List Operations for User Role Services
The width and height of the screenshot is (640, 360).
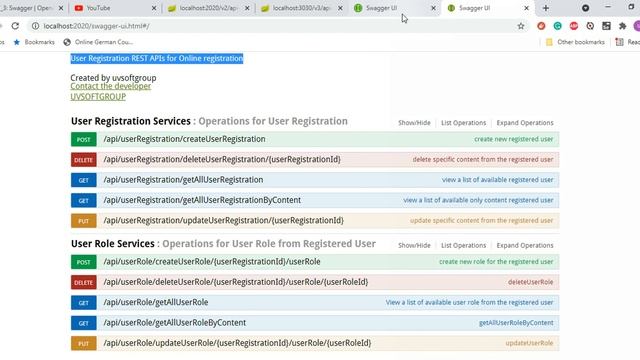click(x=463, y=245)
